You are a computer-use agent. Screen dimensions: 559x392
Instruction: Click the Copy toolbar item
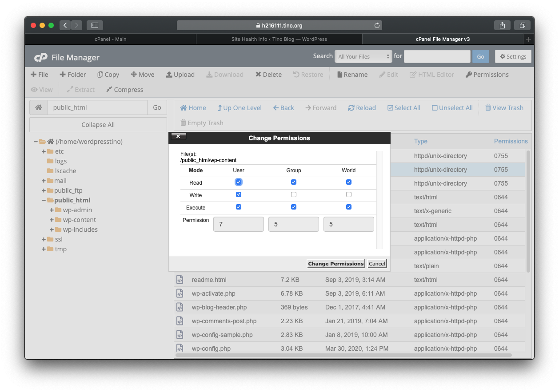pyautogui.click(x=108, y=75)
